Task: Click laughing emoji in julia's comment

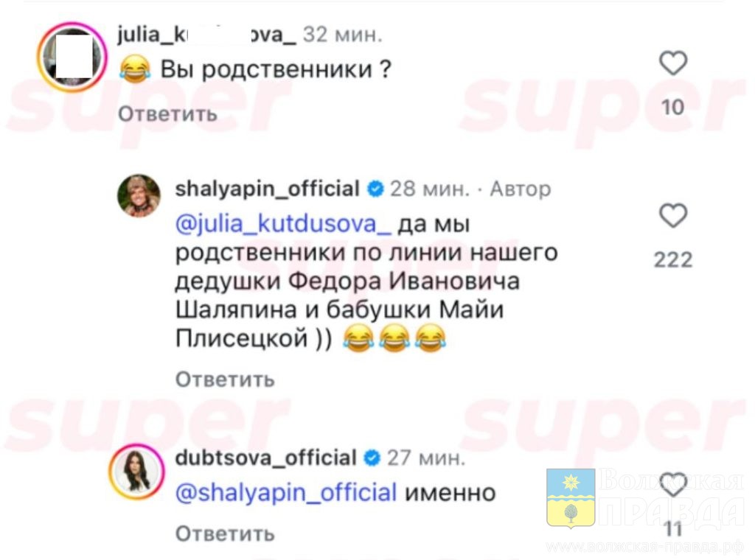Action: coord(135,70)
